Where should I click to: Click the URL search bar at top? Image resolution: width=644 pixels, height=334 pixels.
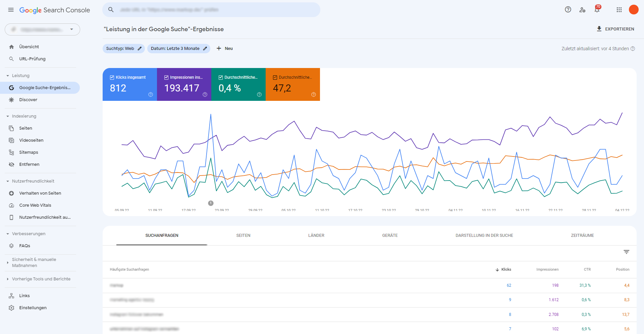click(211, 10)
